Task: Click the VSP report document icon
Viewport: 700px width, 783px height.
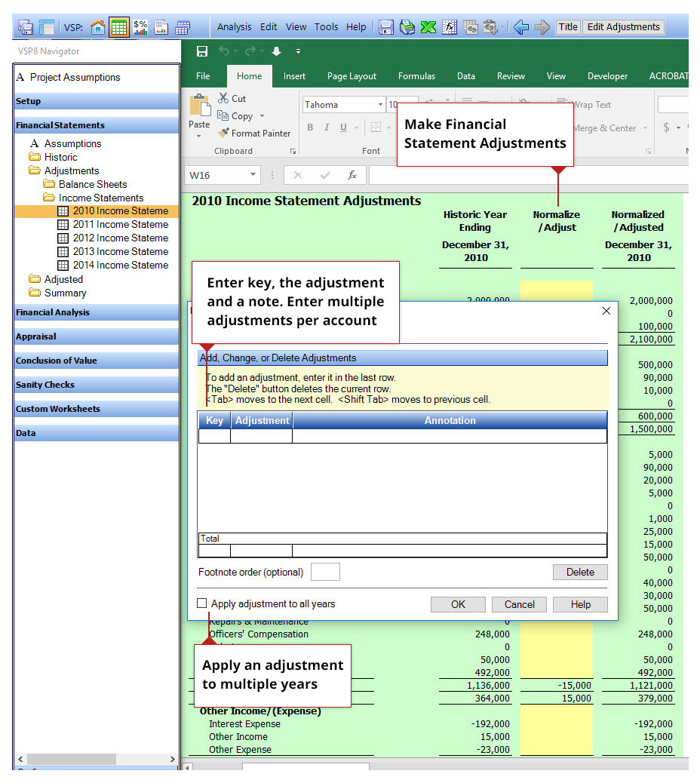Action: (161, 27)
